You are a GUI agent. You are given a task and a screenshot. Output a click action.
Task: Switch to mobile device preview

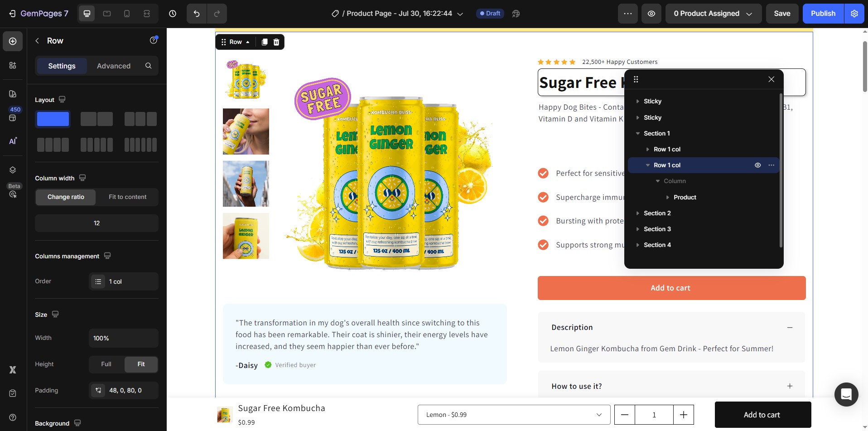click(127, 14)
